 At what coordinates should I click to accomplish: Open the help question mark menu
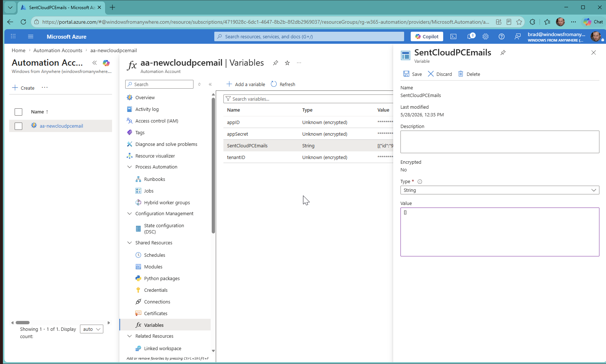pos(502,36)
